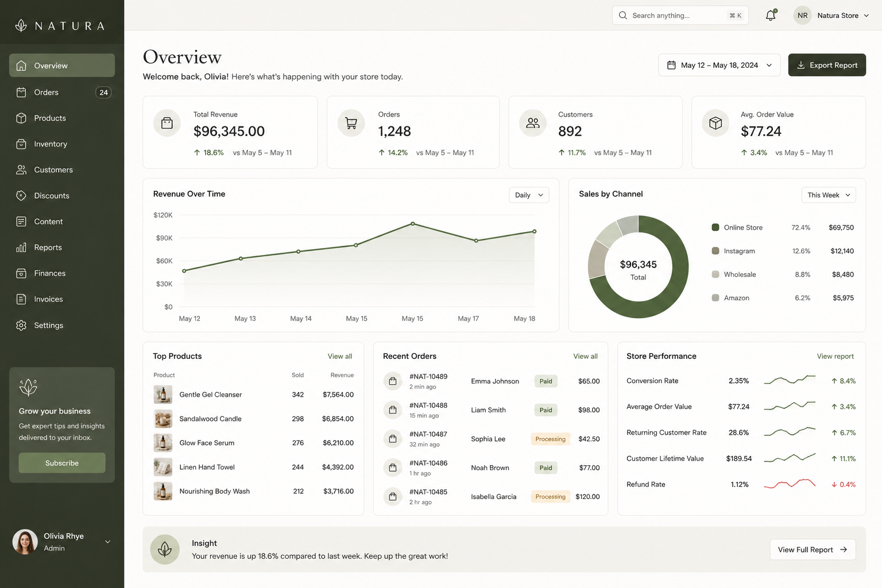Click the Inventory icon in sidebar
This screenshot has width=882, height=588.
pyautogui.click(x=21, y=144)
